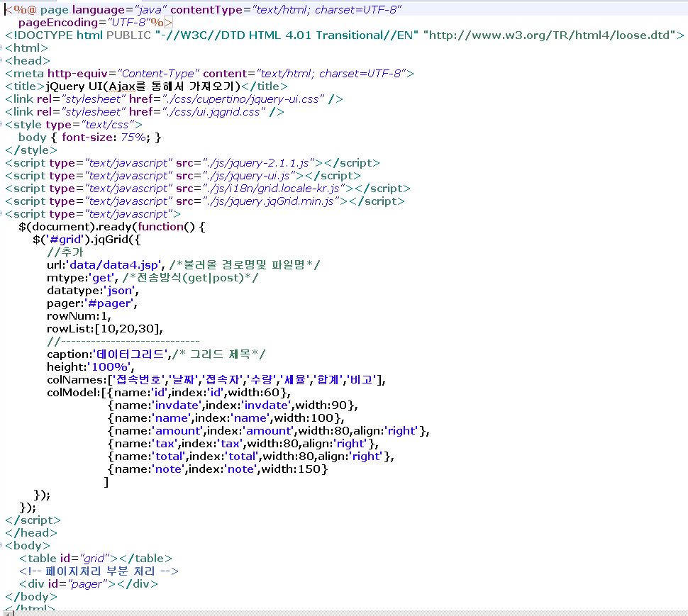Image resolution: width=688 pixels, height=616 pixels.
Task: Click the dashed '//-----' comment line
Action: coord(123,341)
